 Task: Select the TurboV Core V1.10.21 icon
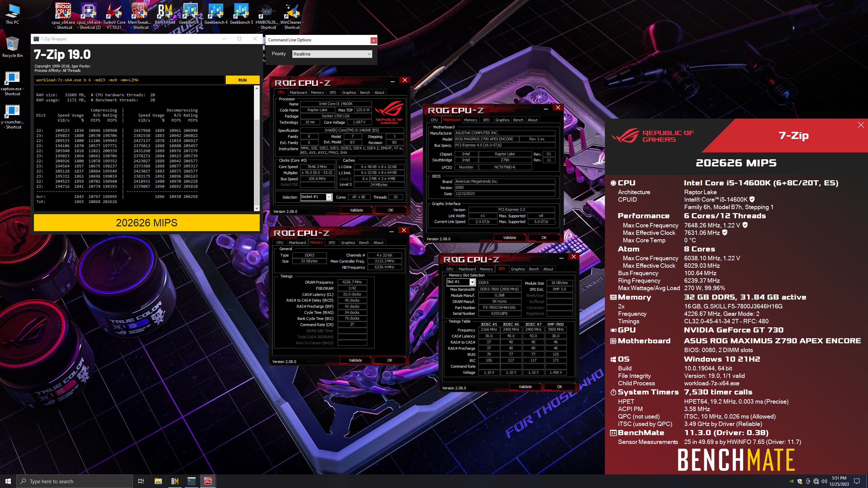[x=114, y=16]
